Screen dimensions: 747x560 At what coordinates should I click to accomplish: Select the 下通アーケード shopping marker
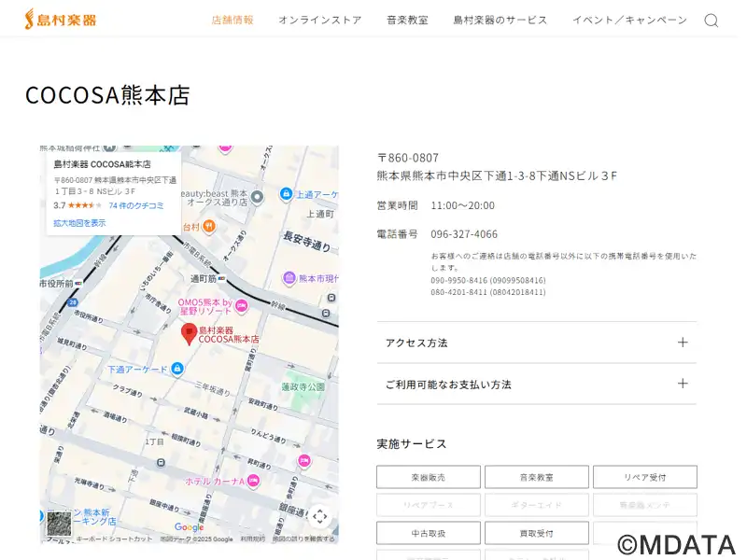point(176,369)
